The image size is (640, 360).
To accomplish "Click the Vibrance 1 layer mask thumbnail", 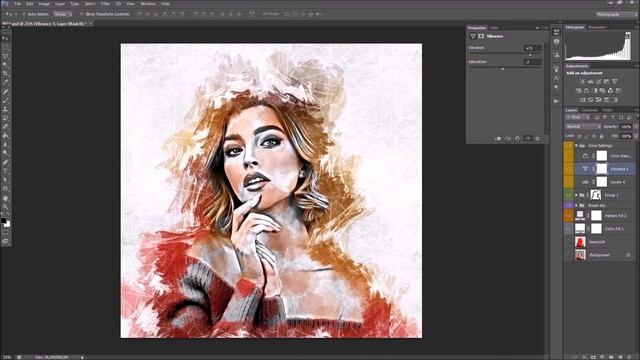I will [602, 169].
